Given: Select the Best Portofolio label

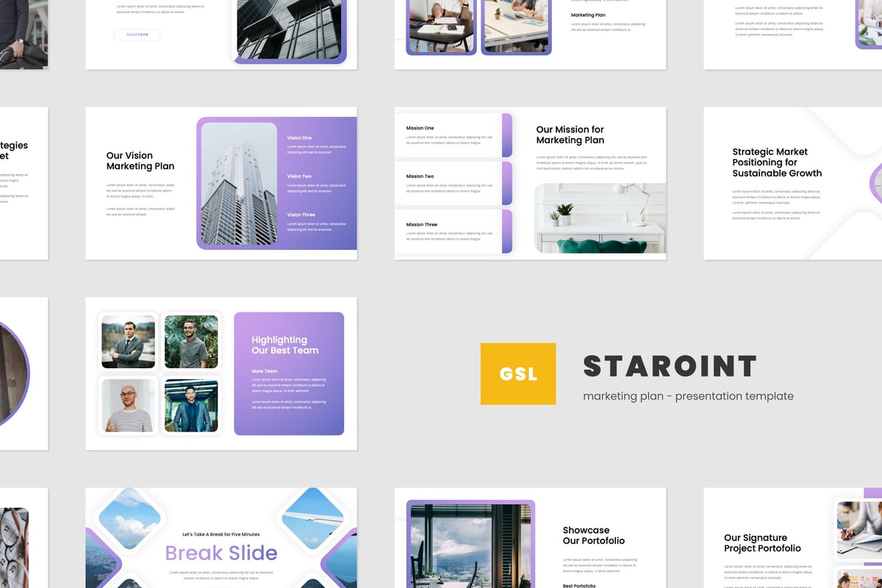Looking at the screenshot, I should point(579,586).
